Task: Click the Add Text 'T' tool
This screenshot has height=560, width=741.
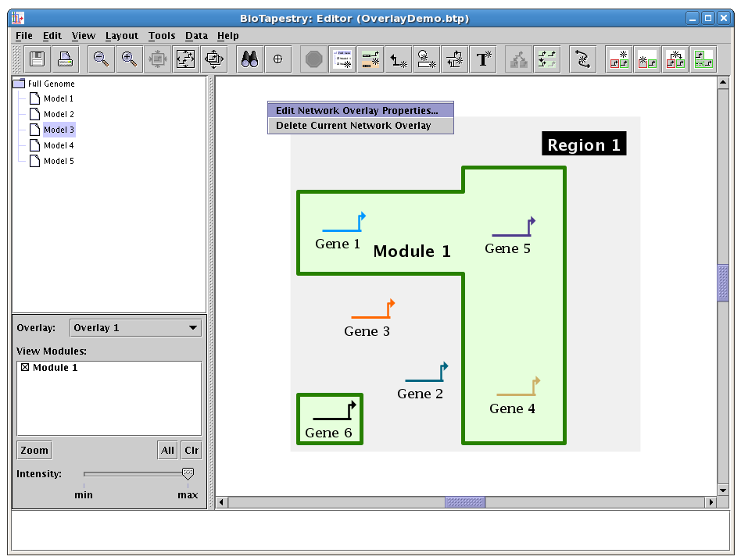Action: (x=484, y=59)
